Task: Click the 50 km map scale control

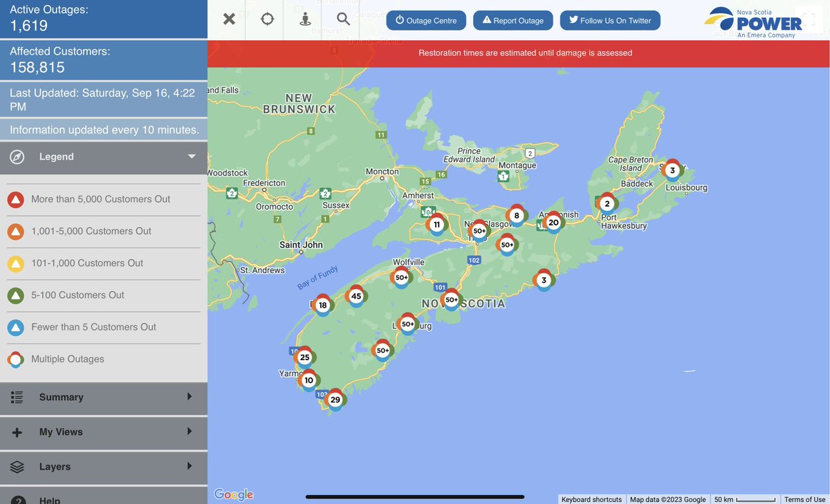Action: tap(745, 499)
